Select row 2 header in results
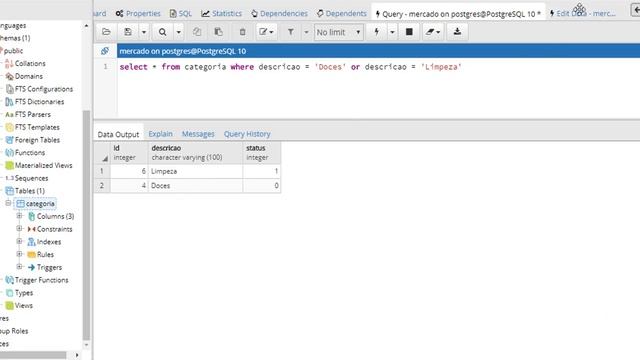This screenshot has height=360, width=640. [x=102, y=185]
